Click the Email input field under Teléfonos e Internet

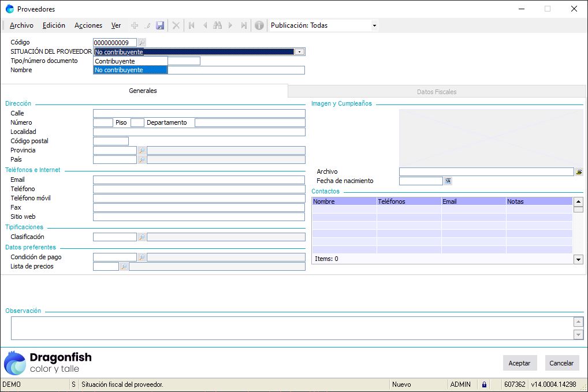(199, 180)
